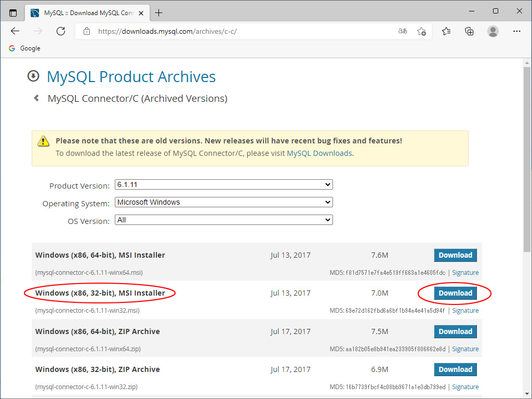532x399 pixels.
Task: Go back to the previous page
Action: click(x=15, y=31)
